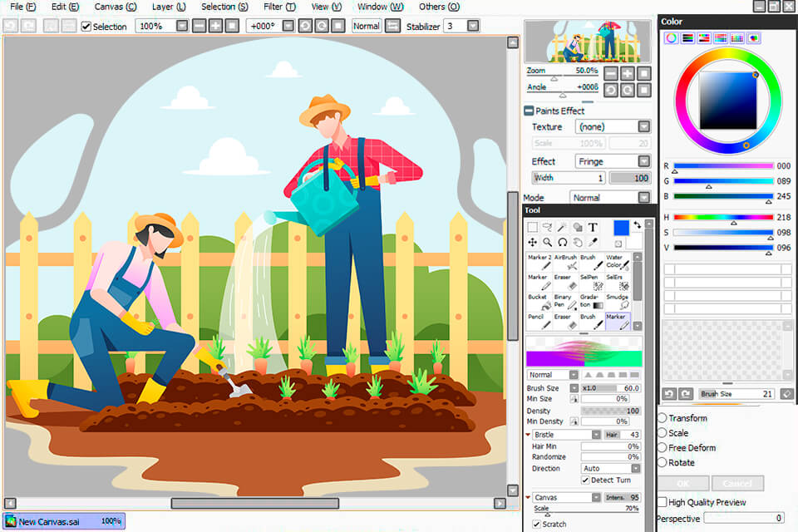Select the Zoom magnifier tool
The height and width of the screenshot is (532, 798).
pos(547,243)
